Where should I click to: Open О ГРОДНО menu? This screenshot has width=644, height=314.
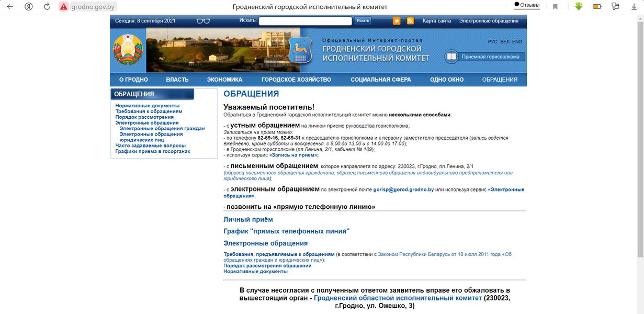[133, 80]
